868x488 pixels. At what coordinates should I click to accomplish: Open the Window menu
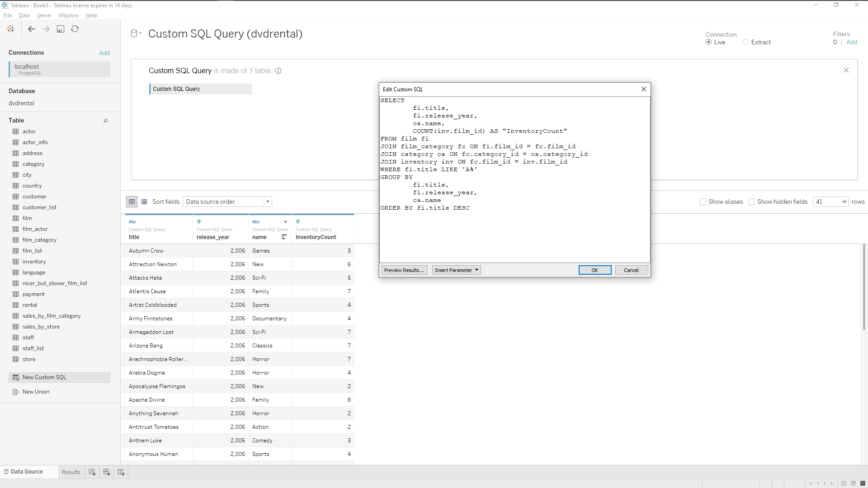pyautogui.click(x=69, y=15)
